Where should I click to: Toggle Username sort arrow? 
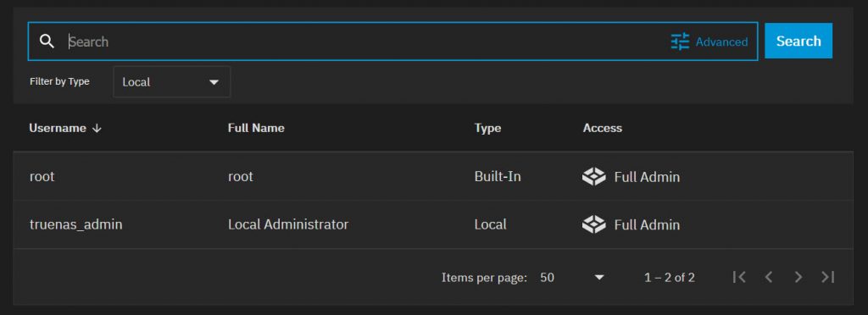pos(97,128)
